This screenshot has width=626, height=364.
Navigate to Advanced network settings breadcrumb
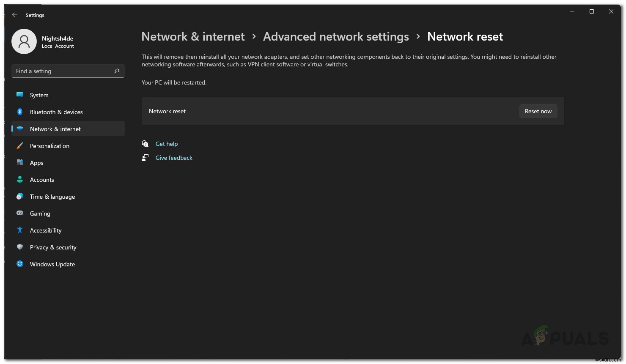335,37
